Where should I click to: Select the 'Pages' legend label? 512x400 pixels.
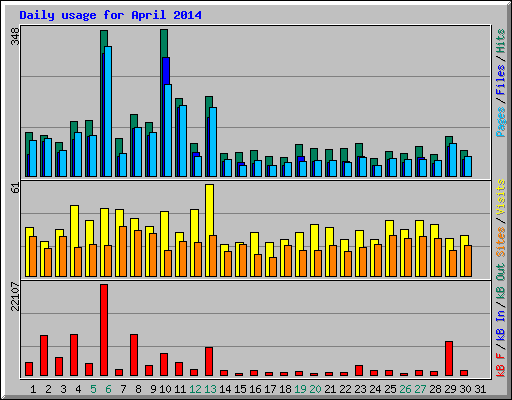tap(500, 122)
